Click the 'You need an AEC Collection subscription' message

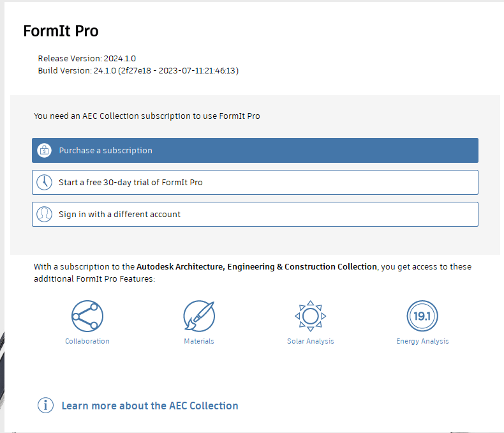point(147,116)
